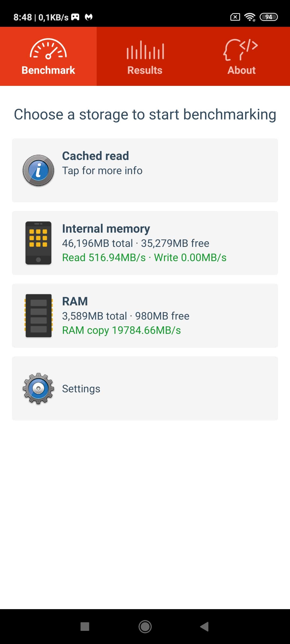The width and height of the screenshot is (290, 644).
Task: Tap the Android Home navigation button
Action: (x=145, y=627)
